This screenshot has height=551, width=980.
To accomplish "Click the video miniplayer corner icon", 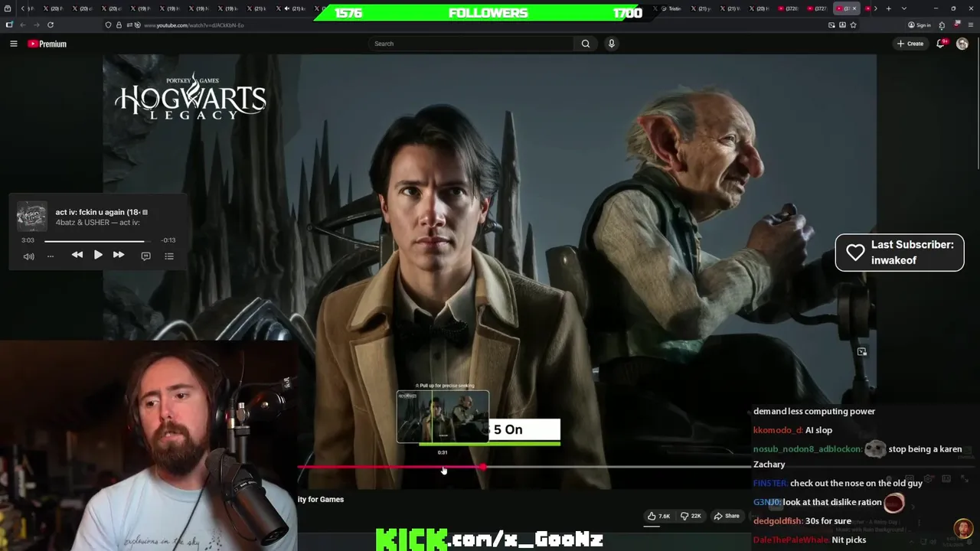I will point(862,352).
